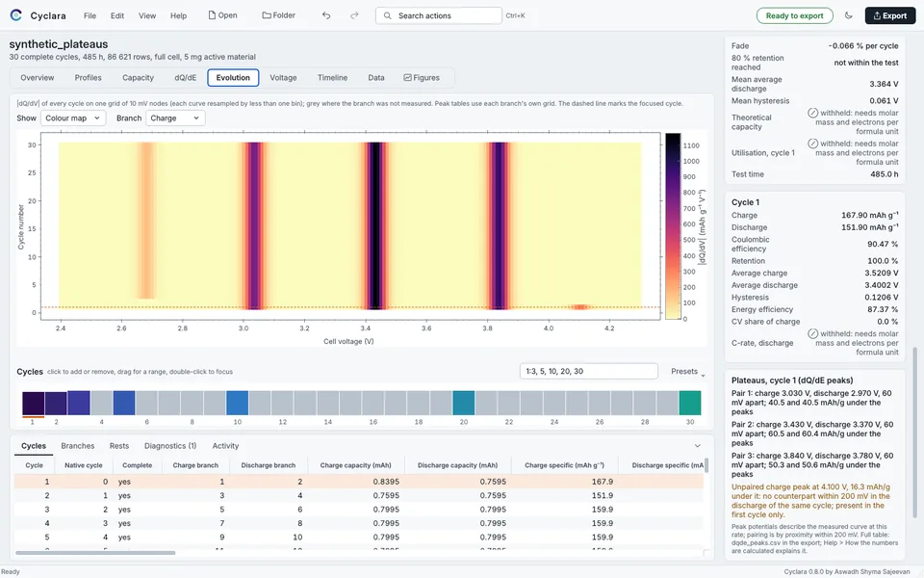
Task: Click the Export button
Action: coord(889,16)
